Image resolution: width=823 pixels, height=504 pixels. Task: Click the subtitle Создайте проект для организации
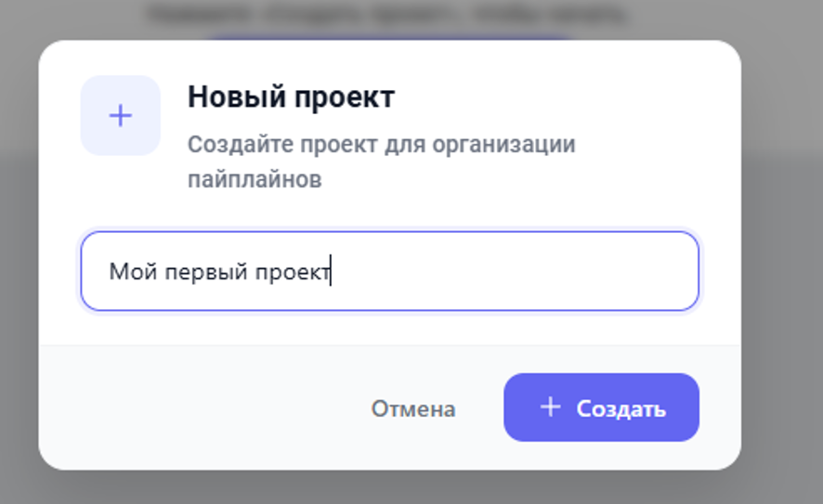pos(381,145)
